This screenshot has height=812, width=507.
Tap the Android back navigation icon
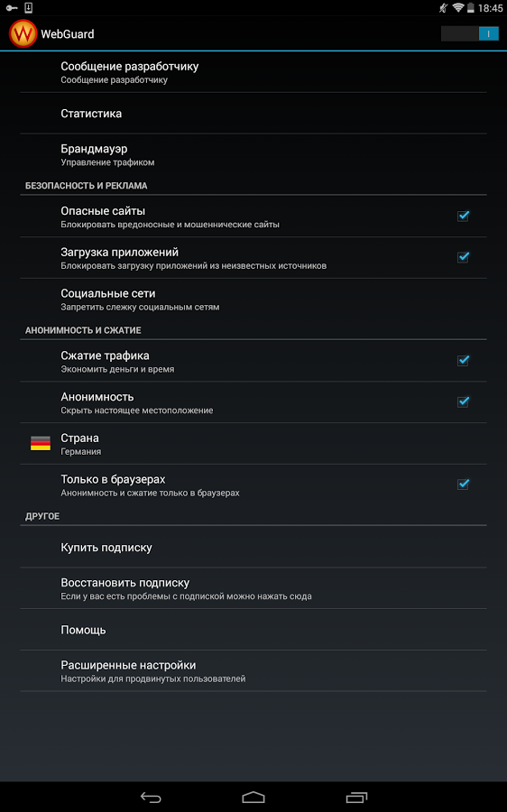click(151, 798)
